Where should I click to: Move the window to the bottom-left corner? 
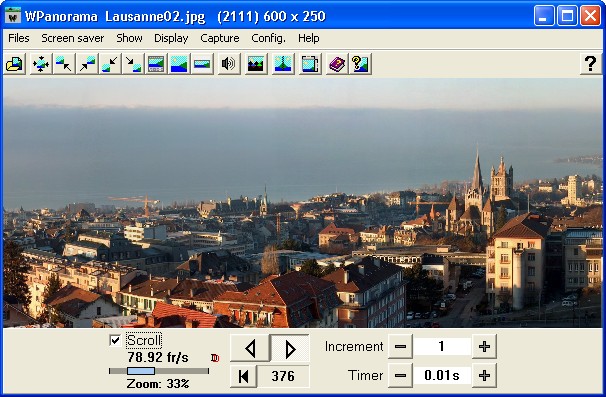click(x=110, y=64)
